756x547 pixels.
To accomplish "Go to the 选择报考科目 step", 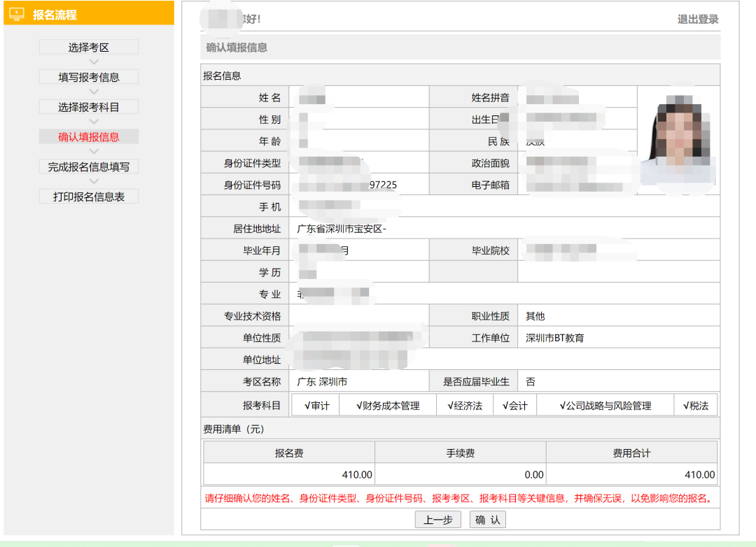I will [x=89, y=107].
